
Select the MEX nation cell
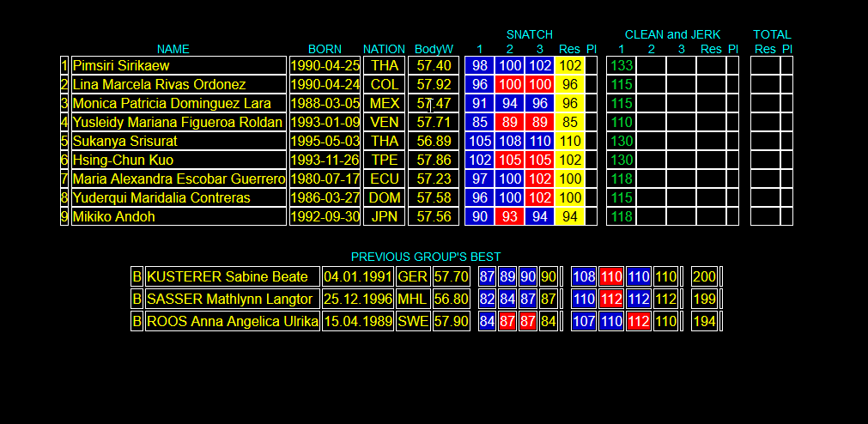pos(384,103)
